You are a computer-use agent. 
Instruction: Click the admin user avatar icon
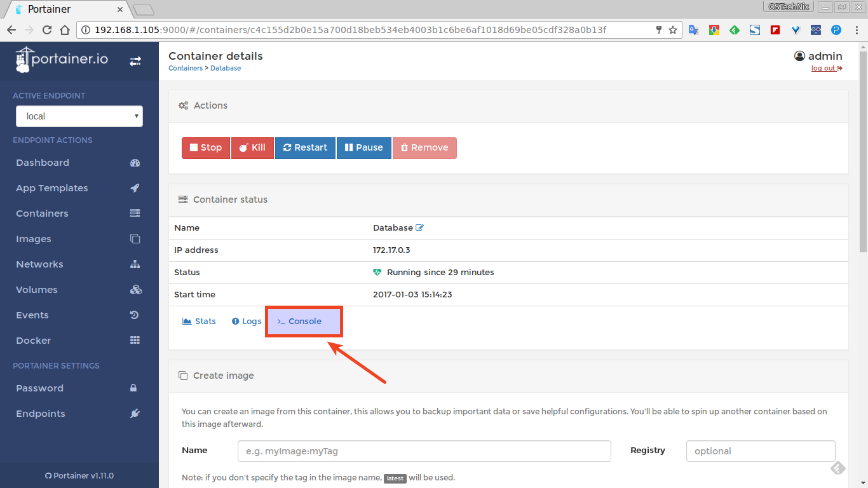click(800, 56)
